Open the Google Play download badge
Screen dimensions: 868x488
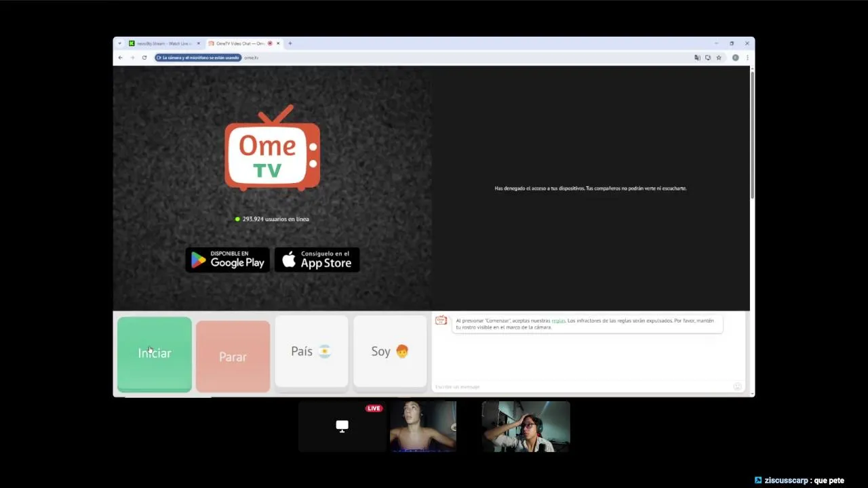click(x=227, y=260)
